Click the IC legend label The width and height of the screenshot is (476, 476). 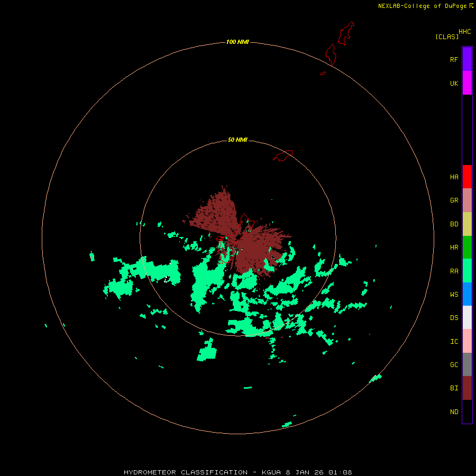[x=454, y=342]
